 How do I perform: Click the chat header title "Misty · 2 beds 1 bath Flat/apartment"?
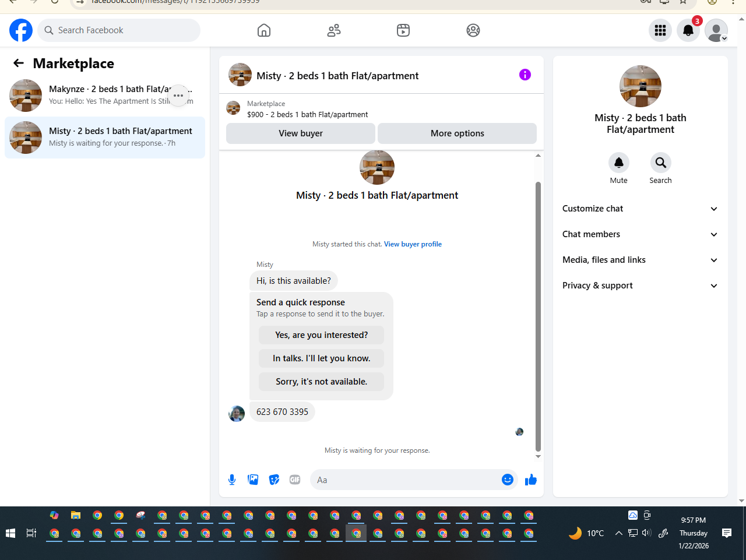[x=337, y=76]
